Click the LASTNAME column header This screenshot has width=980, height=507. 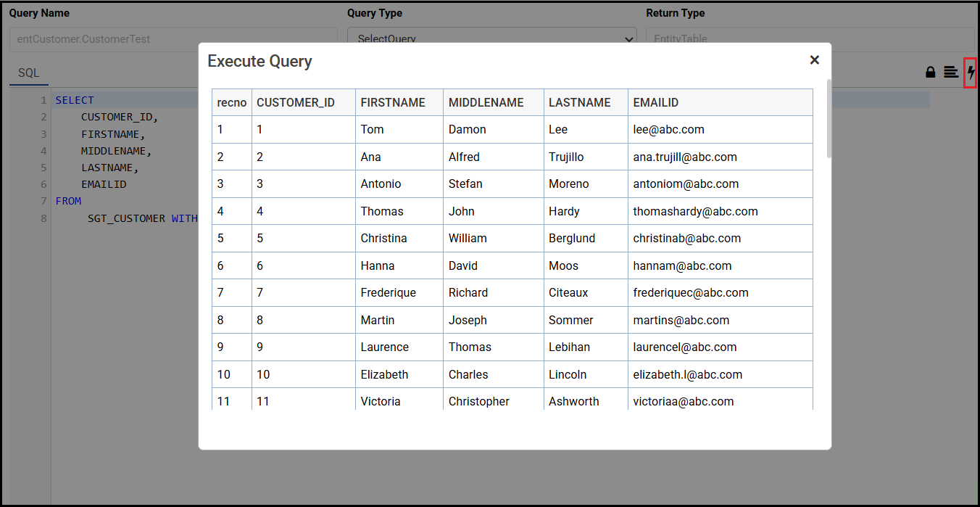point(579,102)
